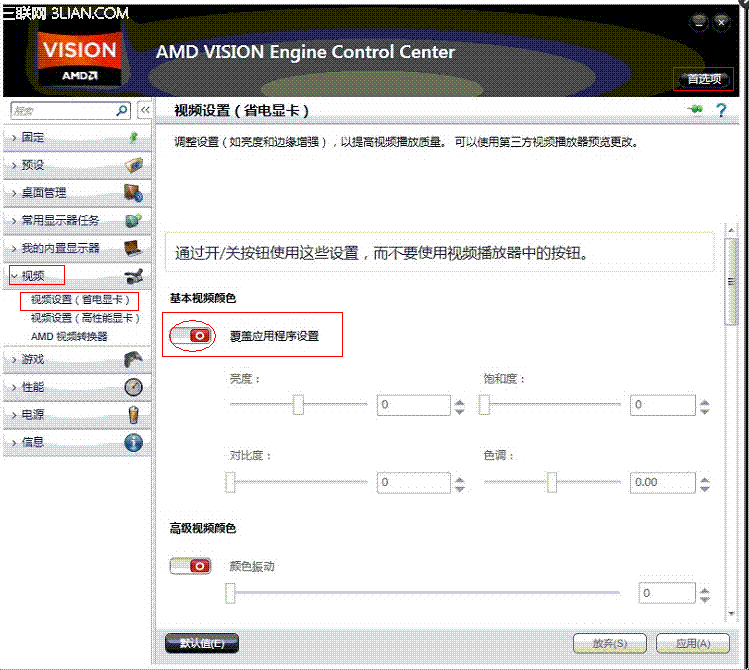Select 视频设置（高性能显卡）item
This screenshot has width=749, height=670.
pyautogui.click(x=85, y=318)
